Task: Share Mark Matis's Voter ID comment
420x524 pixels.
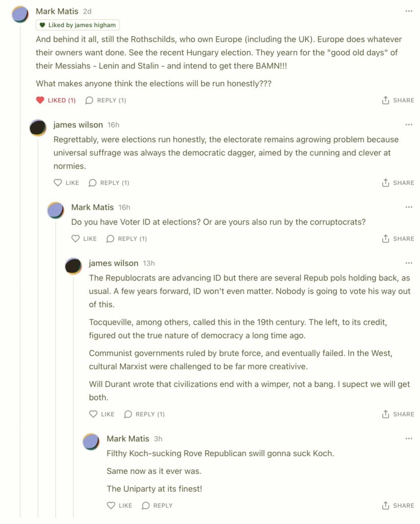Action: tap(398, 238)
